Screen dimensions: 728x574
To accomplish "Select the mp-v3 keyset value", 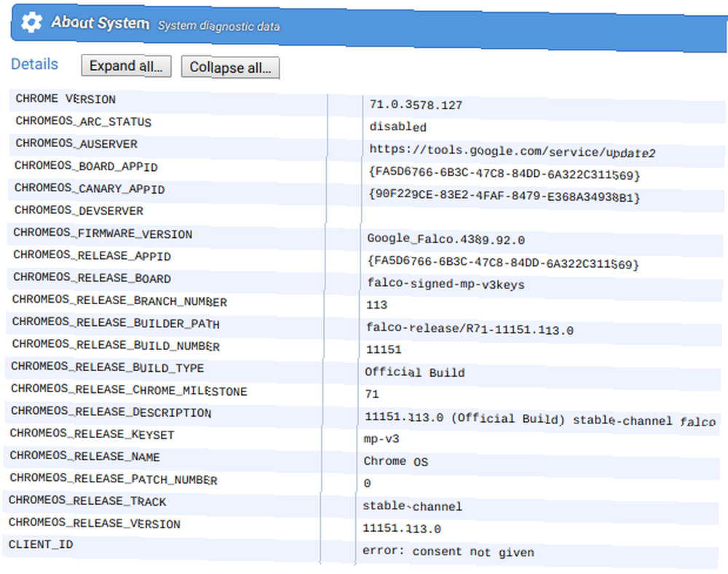I will 381,439.
